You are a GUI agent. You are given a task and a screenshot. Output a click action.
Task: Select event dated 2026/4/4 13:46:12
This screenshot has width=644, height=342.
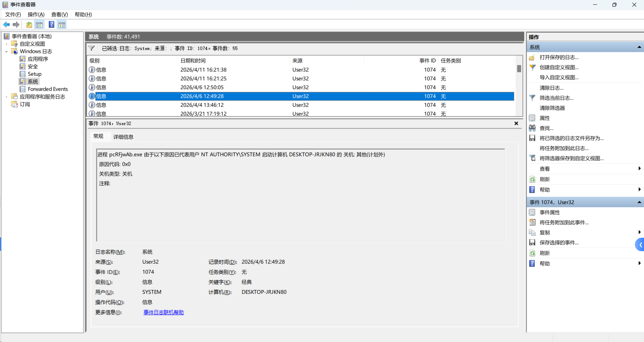(x=301, y=105)
